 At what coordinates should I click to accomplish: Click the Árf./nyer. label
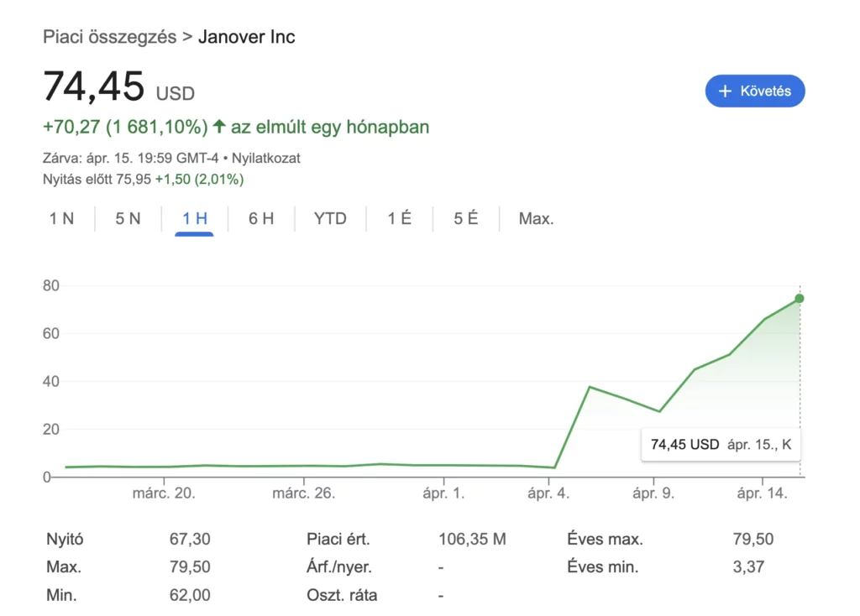click(339, 567)
